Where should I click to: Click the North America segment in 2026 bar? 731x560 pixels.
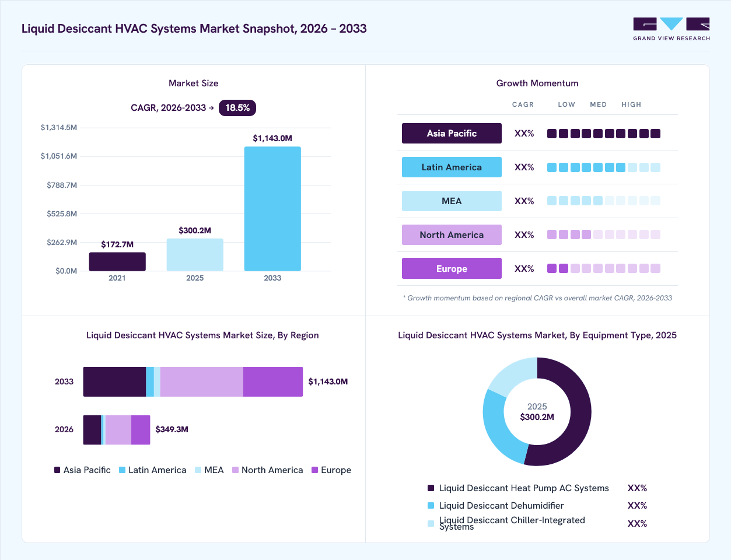[118, 430]
